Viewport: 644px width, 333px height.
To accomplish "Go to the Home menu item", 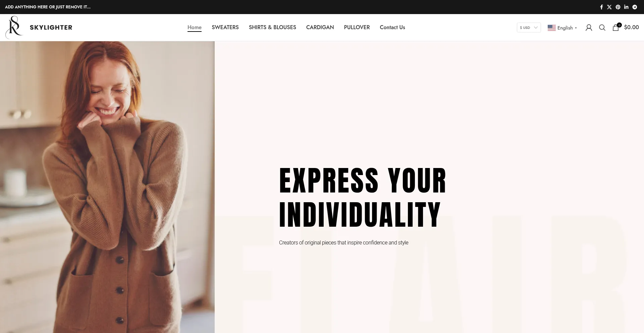I will (195, 27).
